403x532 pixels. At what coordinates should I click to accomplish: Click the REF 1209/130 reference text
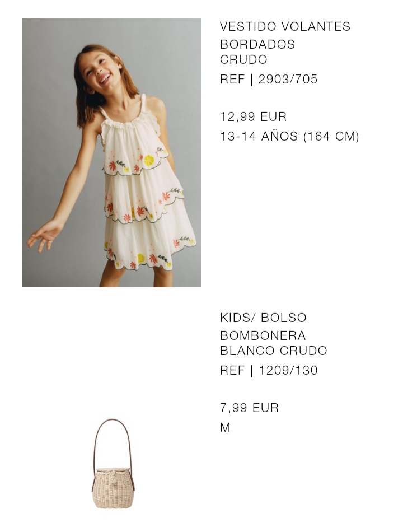point(269,371)
